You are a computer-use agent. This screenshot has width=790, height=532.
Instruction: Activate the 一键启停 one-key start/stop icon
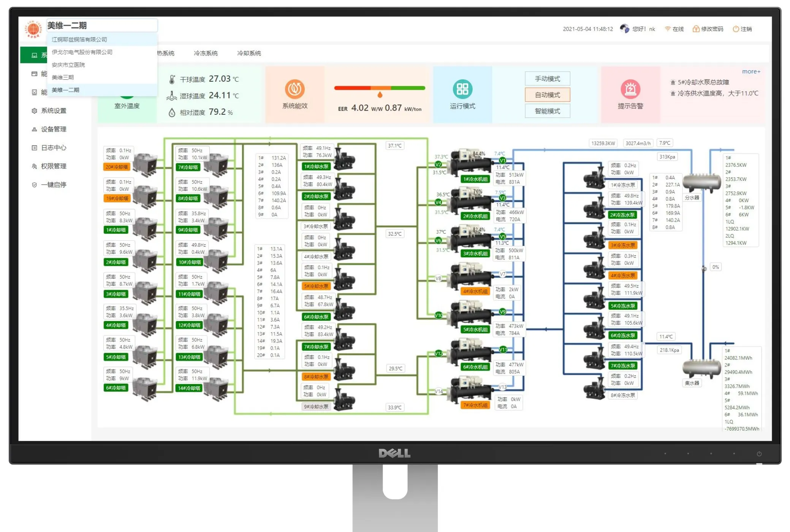tap(34, 185)
